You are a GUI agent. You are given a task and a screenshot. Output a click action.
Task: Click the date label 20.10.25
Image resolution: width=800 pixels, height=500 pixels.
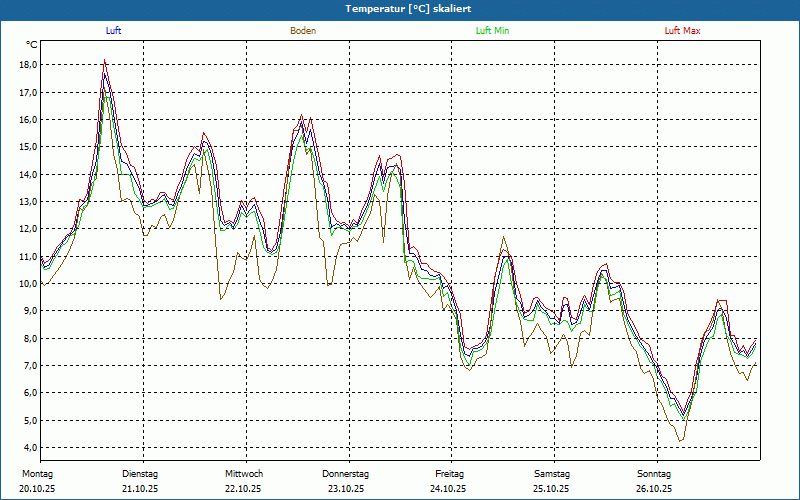37,489
